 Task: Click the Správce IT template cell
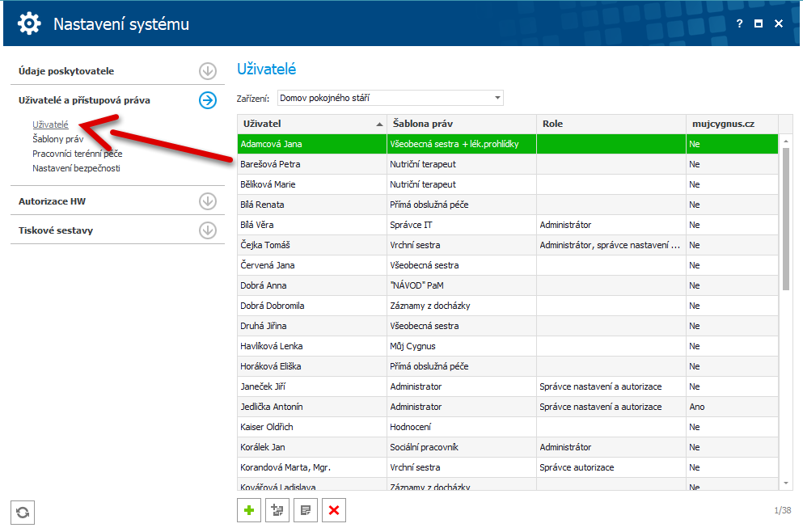coord(462,225)
